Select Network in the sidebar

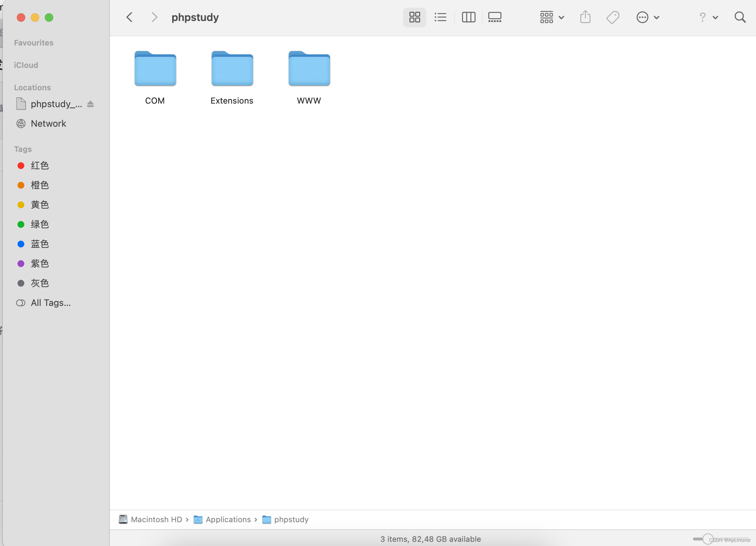pos(48,124)
